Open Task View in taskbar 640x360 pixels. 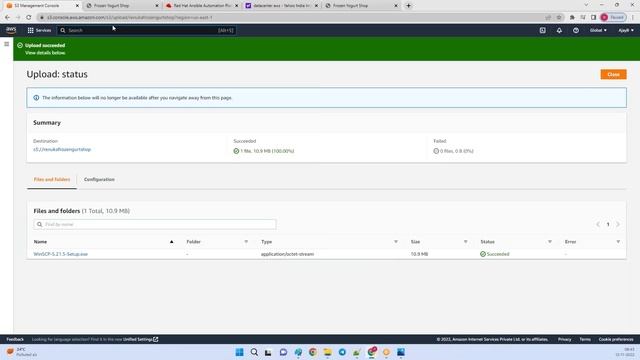(268, 352)
